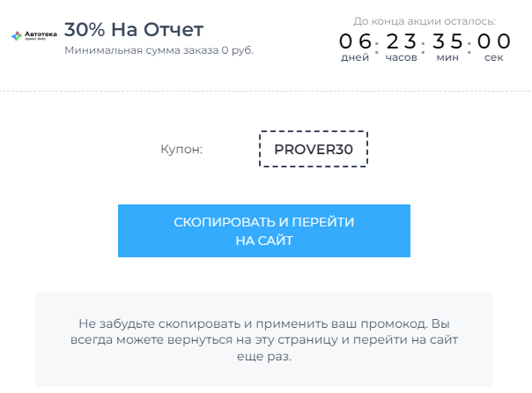Image resolution: width=532 pixels, height=393 pixels.
Task: Click the Автотека colorful star logo icon
Action: point(17,35)
